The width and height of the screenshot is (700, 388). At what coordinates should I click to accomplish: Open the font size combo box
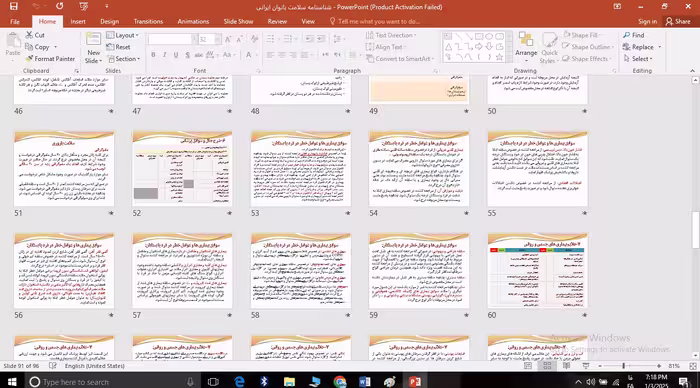pos(209,40)
